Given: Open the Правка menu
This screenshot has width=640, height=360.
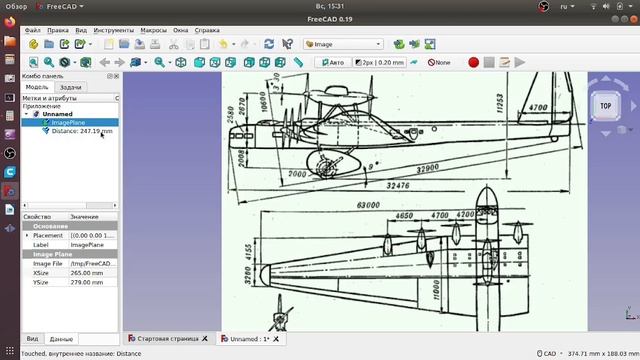Looking at the screenshot, I should click(58, 30).
